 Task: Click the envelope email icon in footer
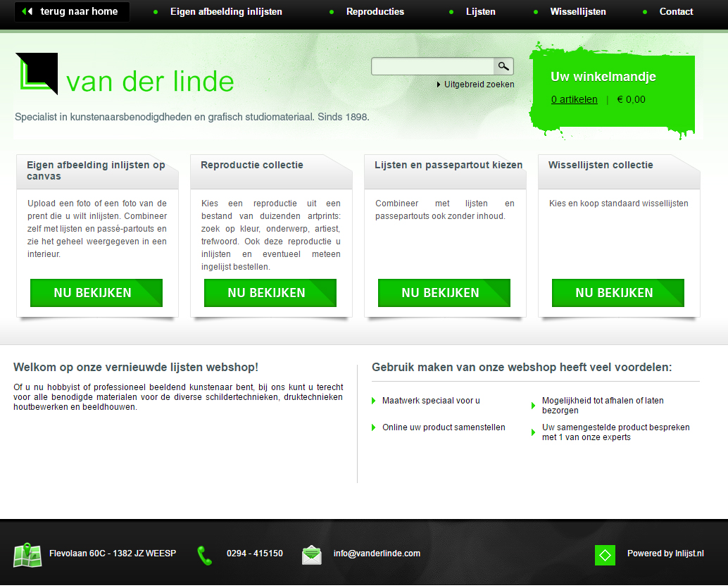[x=312, y=555]
